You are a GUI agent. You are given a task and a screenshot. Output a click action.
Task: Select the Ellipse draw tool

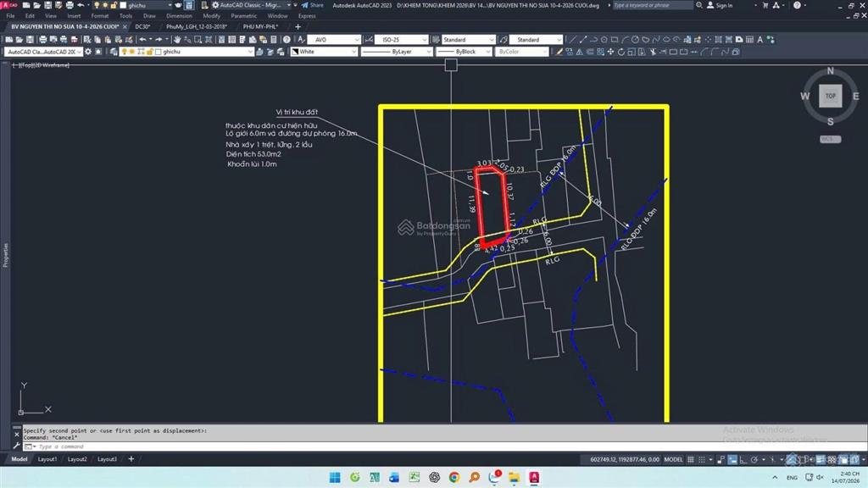[x=666, y=40]
